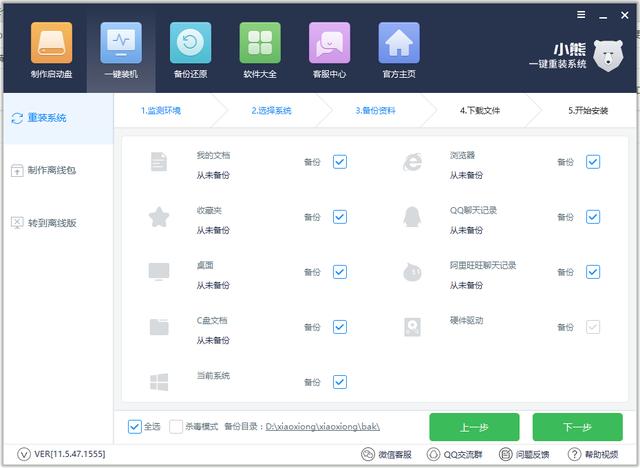Go to step 1.监测环境
Viewport: 640px width, 468px height.
pos(161,111)
